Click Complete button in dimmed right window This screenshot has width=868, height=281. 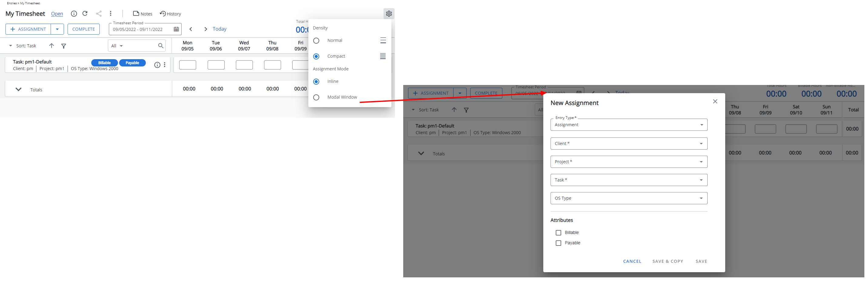point(486,93)
